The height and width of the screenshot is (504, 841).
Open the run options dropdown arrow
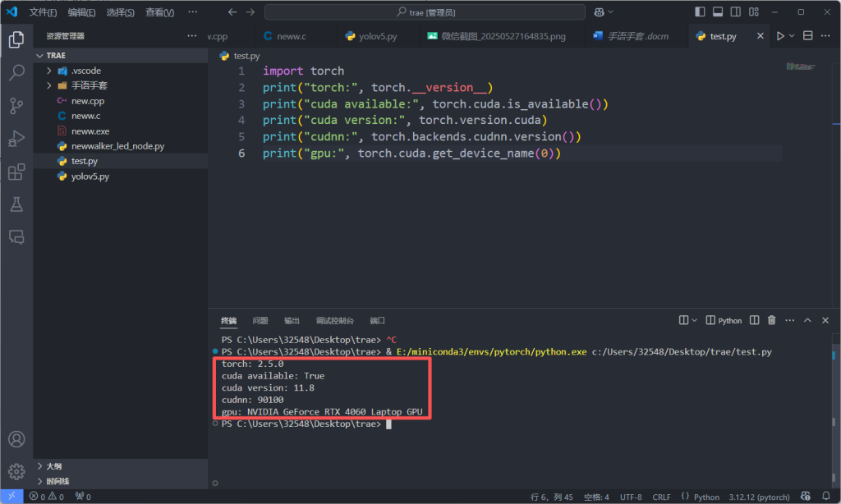tap(793, 36)
